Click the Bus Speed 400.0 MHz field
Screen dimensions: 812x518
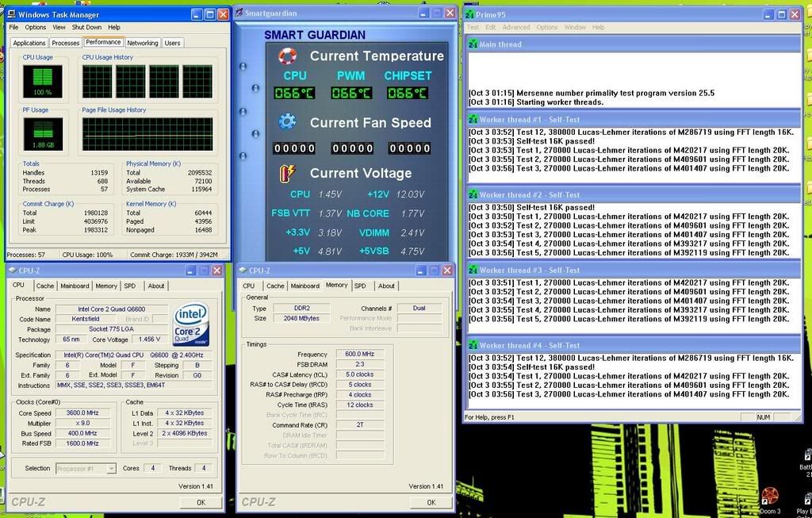[82, 434]
